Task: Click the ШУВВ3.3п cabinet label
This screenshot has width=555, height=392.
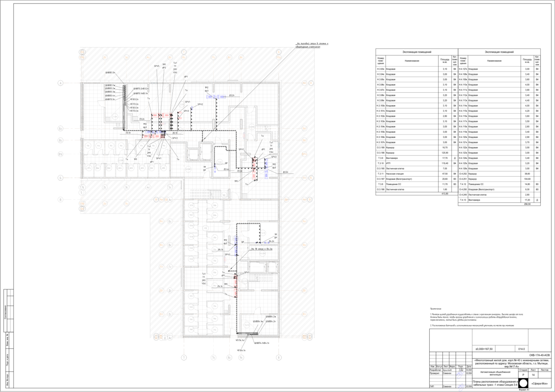Action: point(110,73)
